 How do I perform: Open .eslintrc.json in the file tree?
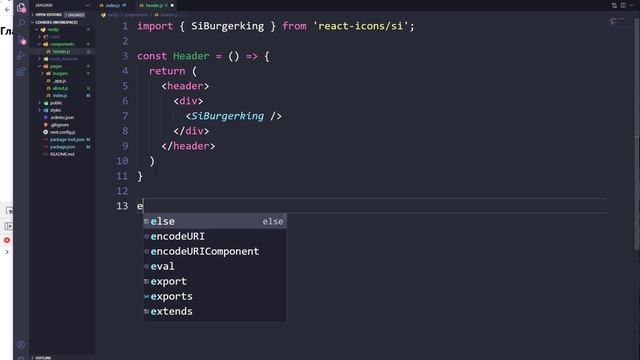click(x=62, y=118)
